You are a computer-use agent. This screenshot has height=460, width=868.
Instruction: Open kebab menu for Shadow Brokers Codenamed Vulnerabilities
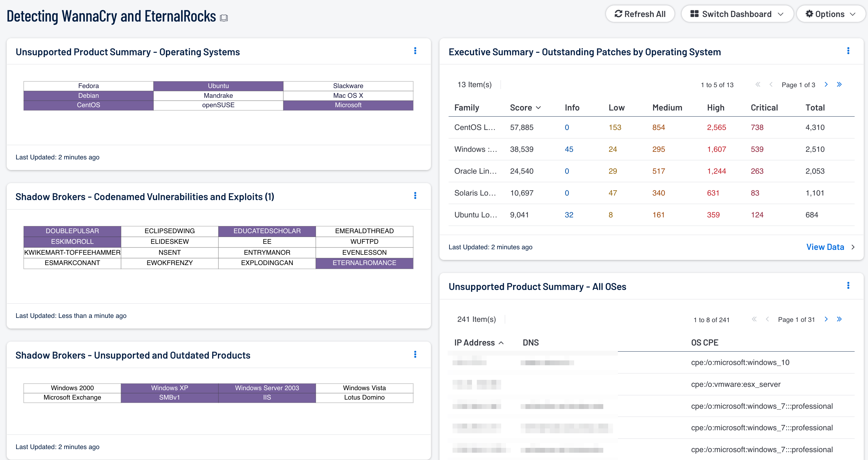tap(415, 196)
